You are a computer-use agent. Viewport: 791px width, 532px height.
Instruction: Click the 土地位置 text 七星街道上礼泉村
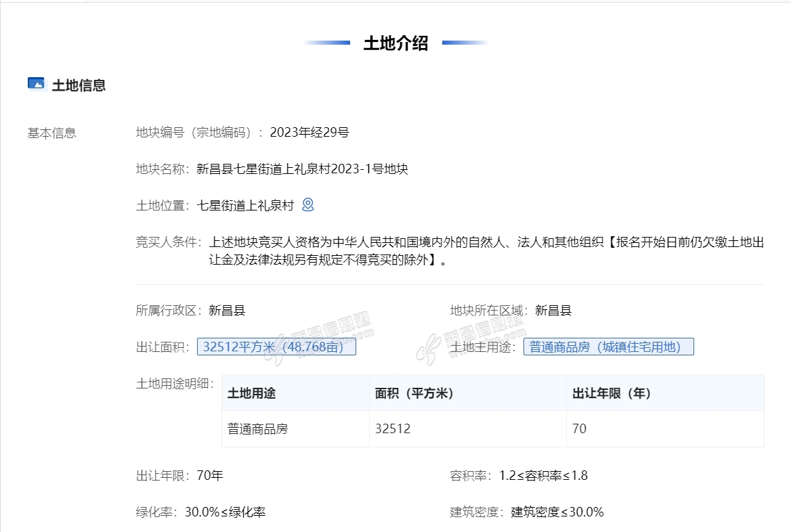(245, 206)
